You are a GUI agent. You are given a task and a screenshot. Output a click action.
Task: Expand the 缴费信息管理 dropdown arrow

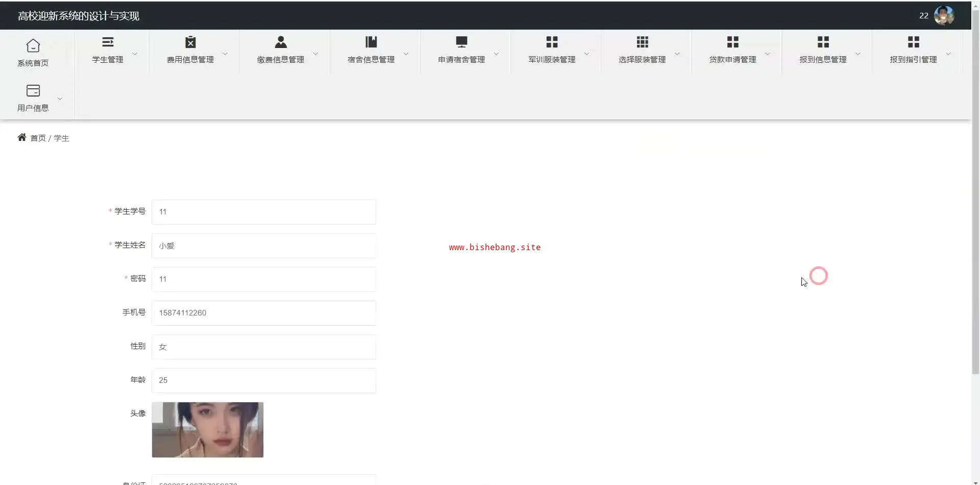click(315, 54)
